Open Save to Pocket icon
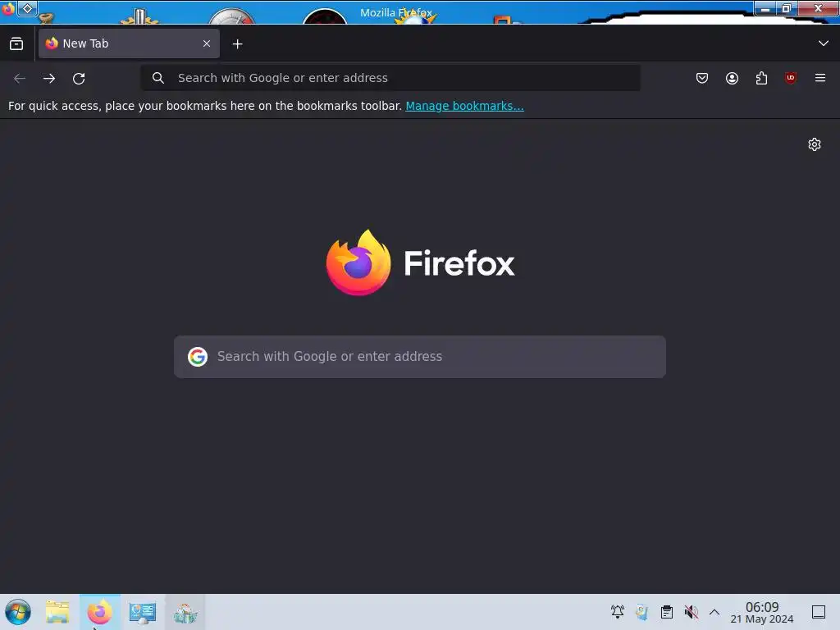This screenshot has width=840, height=630. 702,78
